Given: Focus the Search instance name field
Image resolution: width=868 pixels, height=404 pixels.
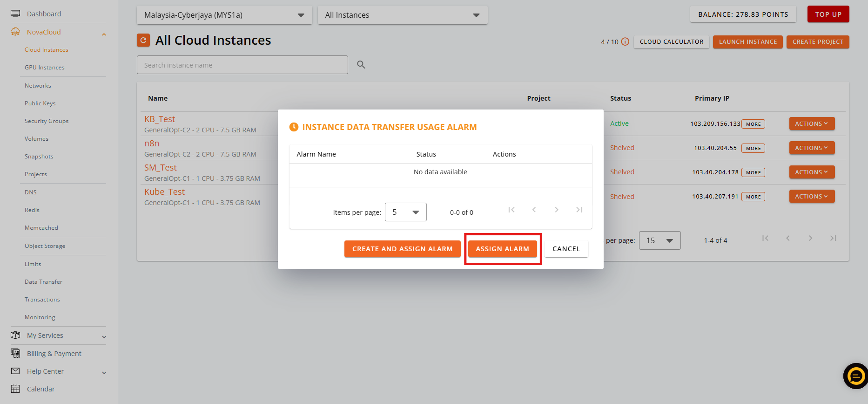Looking at the screenshot, I should pyautogui.click(x=242, y=65).
